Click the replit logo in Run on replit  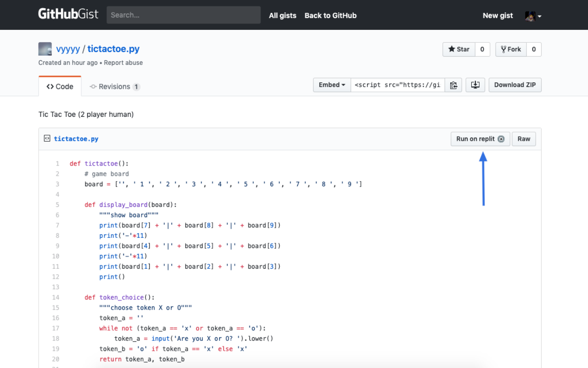click(x=502, y=138)
